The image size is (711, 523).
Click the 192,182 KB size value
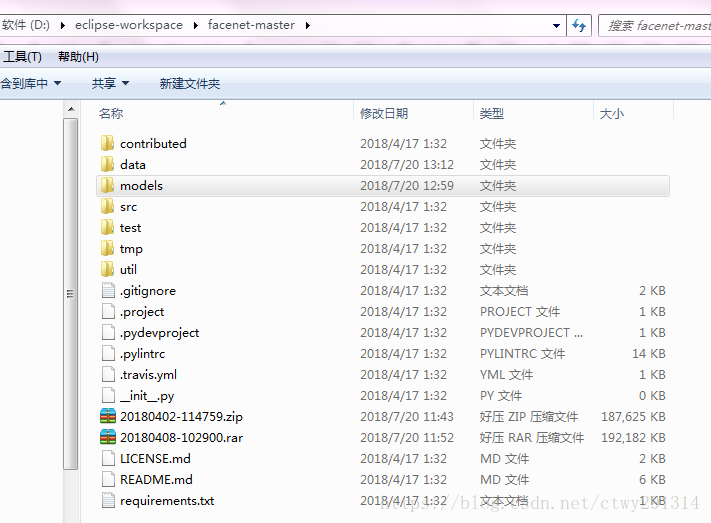click(x=633, y=438)
